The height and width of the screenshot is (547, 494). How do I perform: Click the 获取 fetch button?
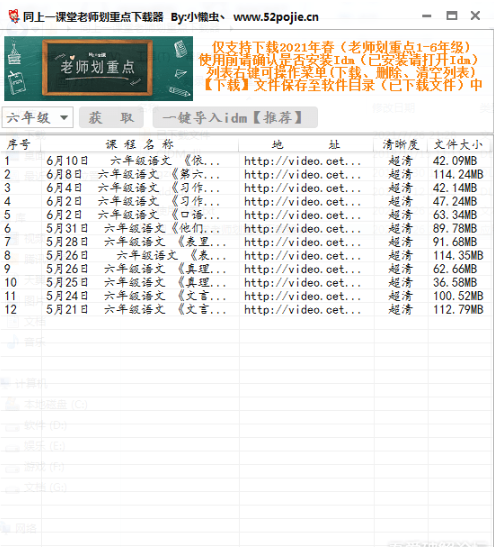tap(111, 118)
